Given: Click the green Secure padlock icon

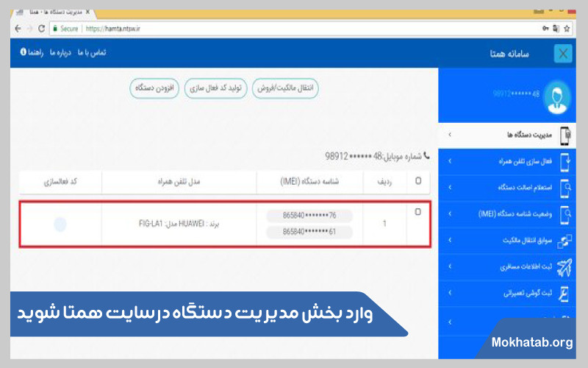Looking at the screenshot, I should (55, 29).
